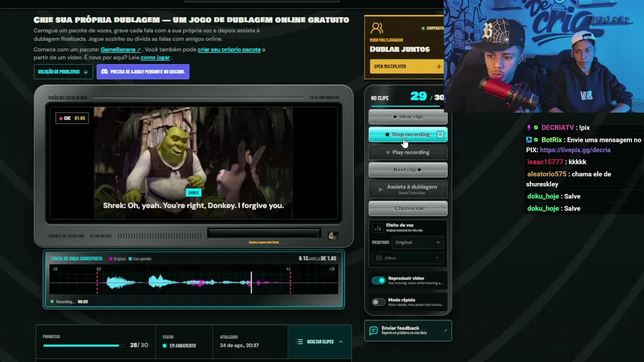Click the aleatorio575 username in chat
The height and width of the screenshot is (362, 644).
547,174
